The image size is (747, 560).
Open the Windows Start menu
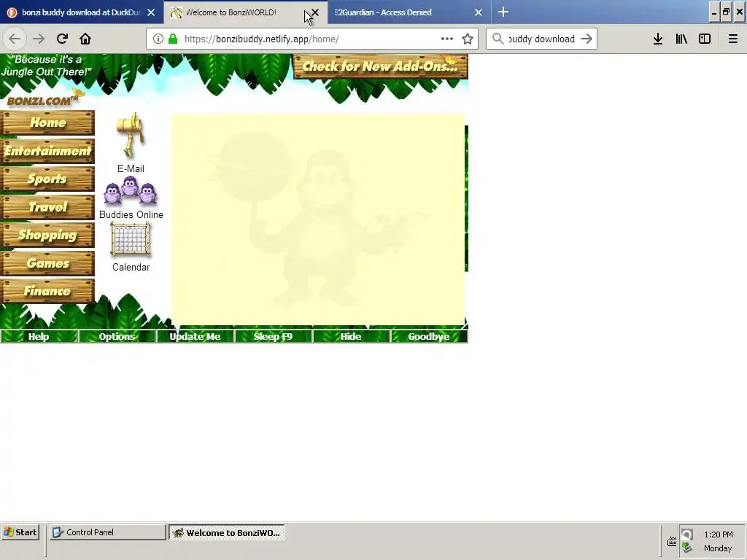20,532
